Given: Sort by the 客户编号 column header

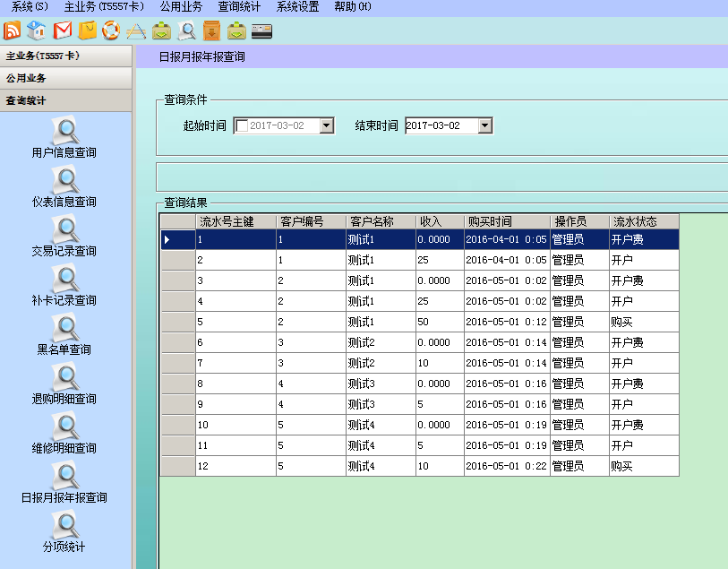Looking at the screenshot, I should click(311, 221).
